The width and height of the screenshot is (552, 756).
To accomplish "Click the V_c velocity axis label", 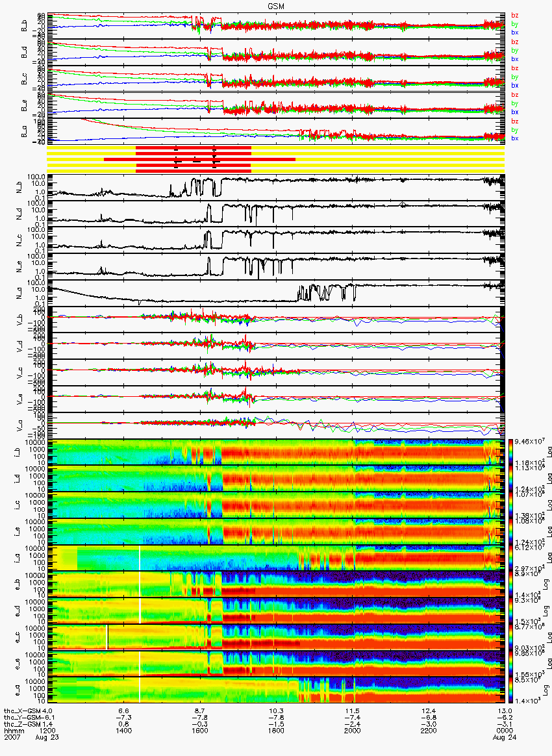I will (19, 372).
